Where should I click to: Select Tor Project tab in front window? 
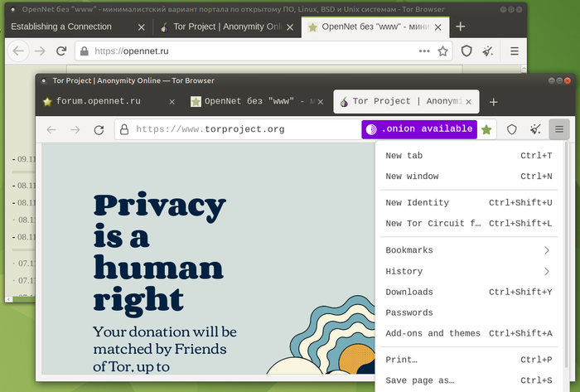click(x=406, y=101)
